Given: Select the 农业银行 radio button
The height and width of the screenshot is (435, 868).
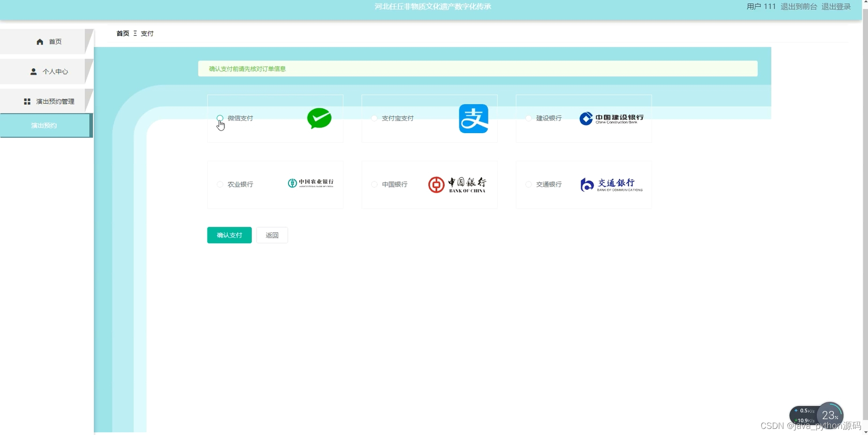Looking at the screenshot, I should coord(220,184).
